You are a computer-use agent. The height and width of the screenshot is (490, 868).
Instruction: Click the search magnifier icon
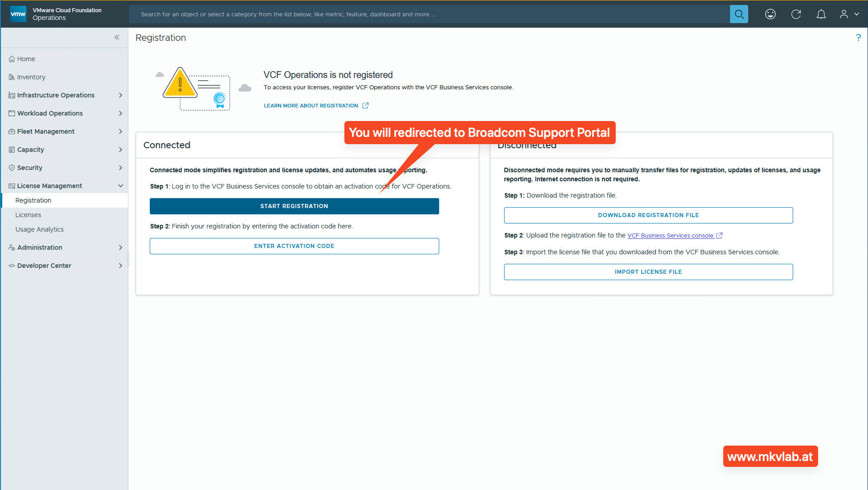coord(739,14)
